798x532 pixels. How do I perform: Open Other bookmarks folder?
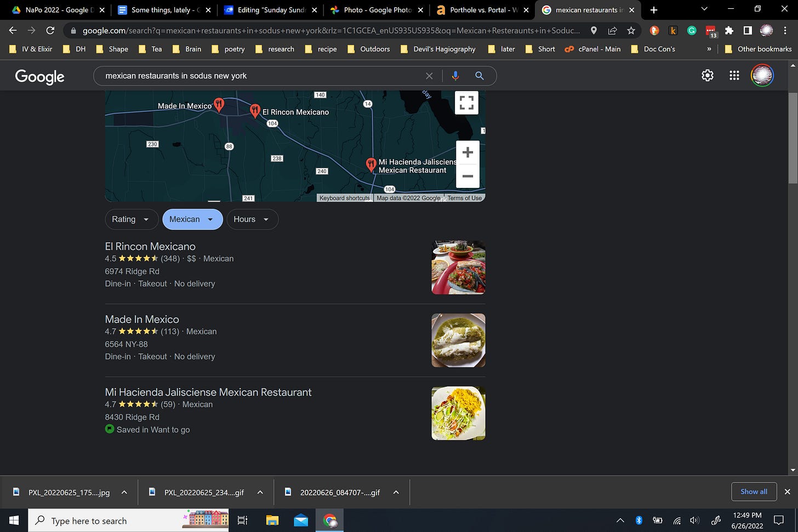coord(758,49)
